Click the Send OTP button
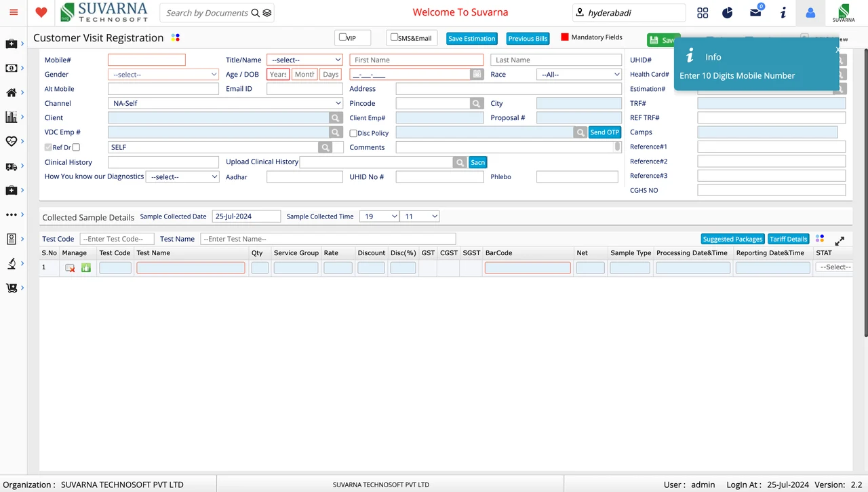 [605, 132]
